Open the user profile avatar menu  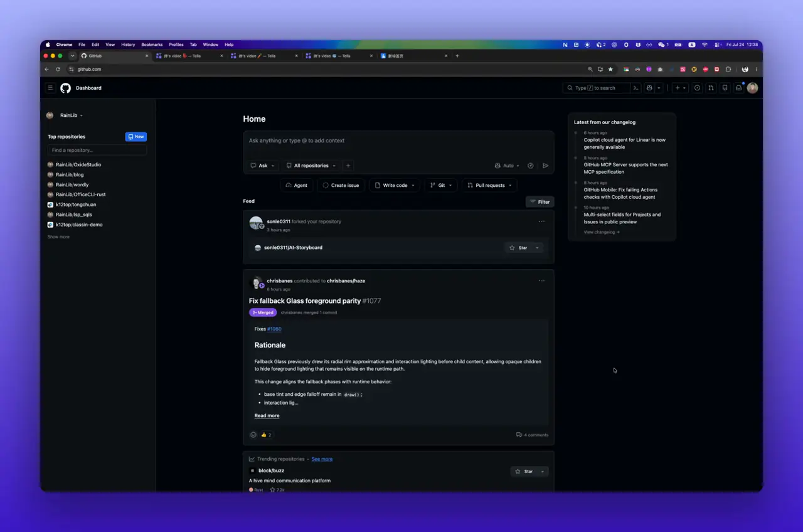752,88
